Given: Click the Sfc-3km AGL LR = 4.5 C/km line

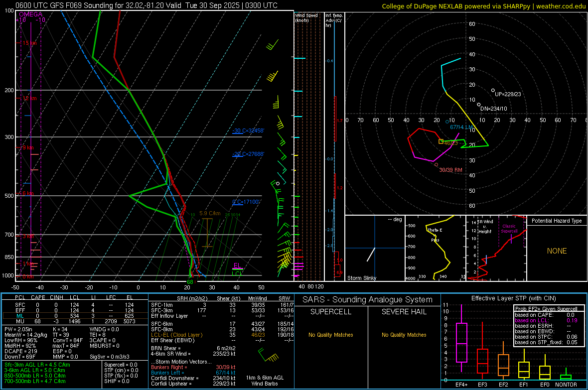Looking at the screenshot, I should (37, 365).
